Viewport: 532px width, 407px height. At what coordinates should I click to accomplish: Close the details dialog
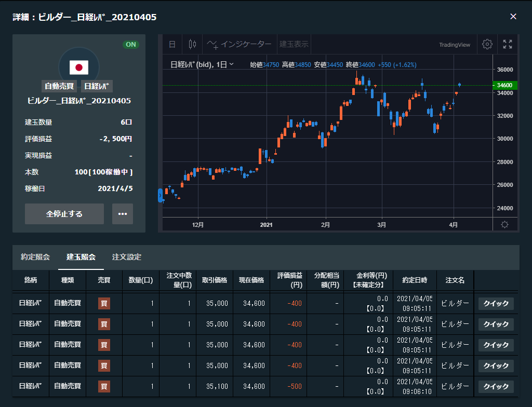513,17
